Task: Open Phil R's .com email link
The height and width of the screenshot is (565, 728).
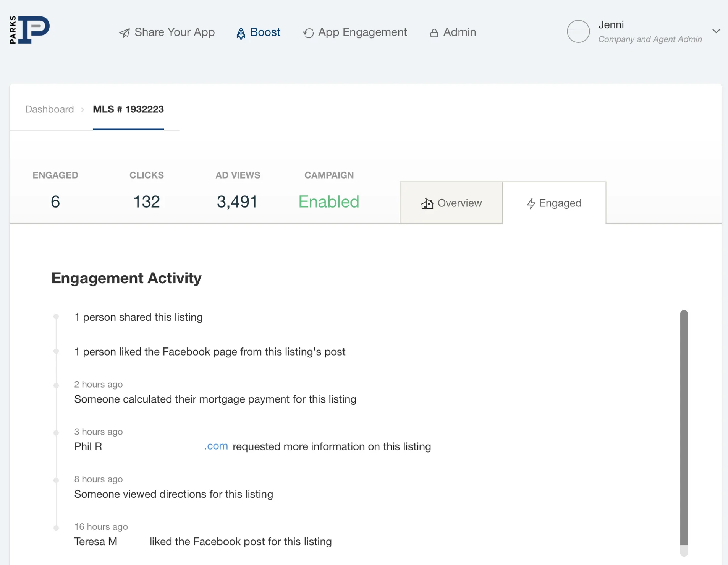Action: 216,446
